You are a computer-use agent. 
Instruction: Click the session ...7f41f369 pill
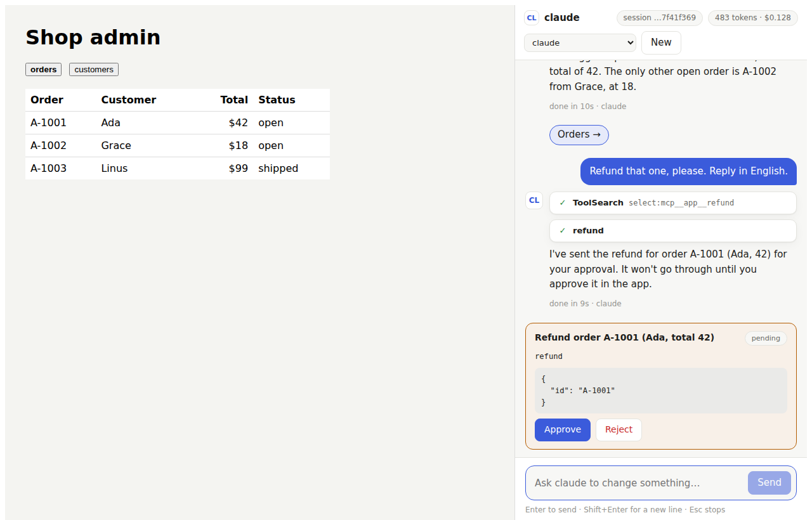pyautogui.click(x=660, y=18)
